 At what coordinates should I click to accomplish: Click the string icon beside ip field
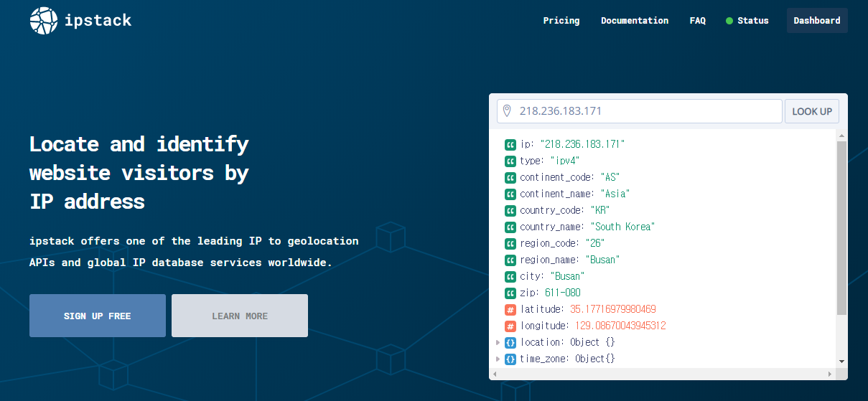click(x=510, y=144)
